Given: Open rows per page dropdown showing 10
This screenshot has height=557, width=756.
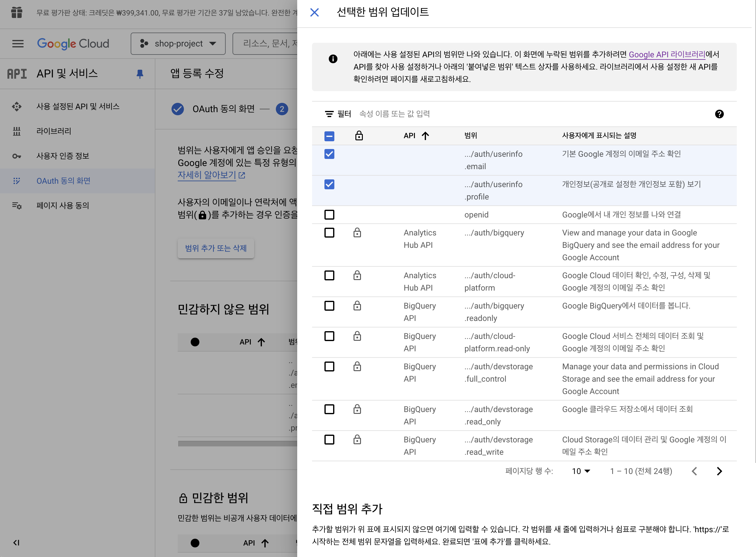Looking at the screenshot, I should pos(580,471).
